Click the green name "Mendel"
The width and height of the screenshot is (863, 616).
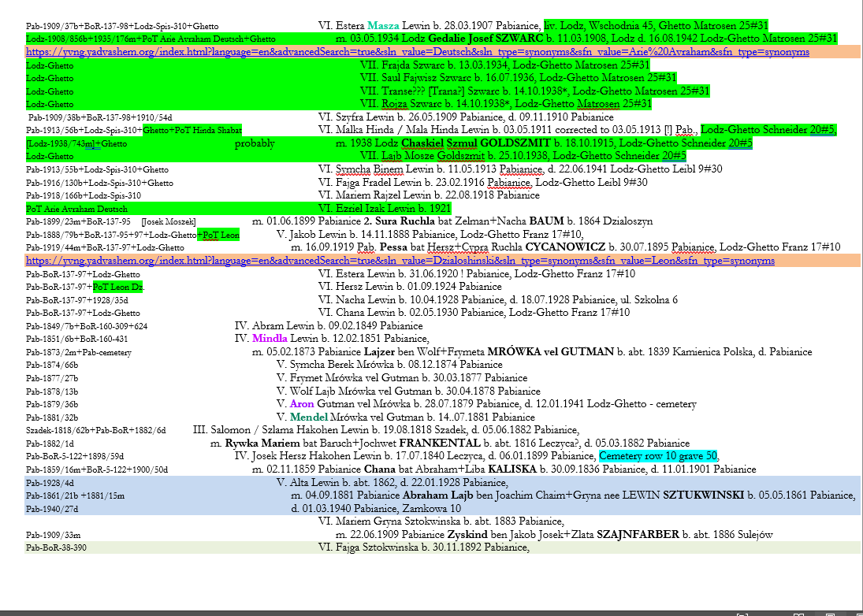(307, 417)
